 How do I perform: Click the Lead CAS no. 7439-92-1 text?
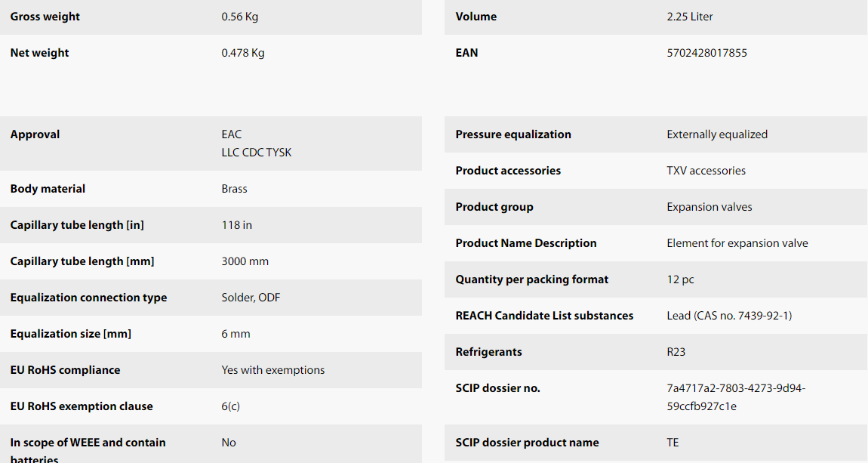[x=729, y=316]
